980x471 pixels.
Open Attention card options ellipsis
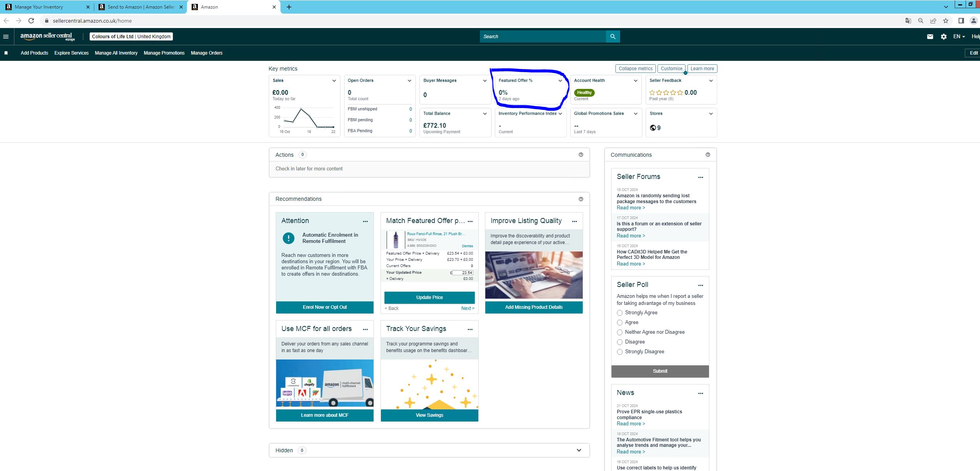365,221
